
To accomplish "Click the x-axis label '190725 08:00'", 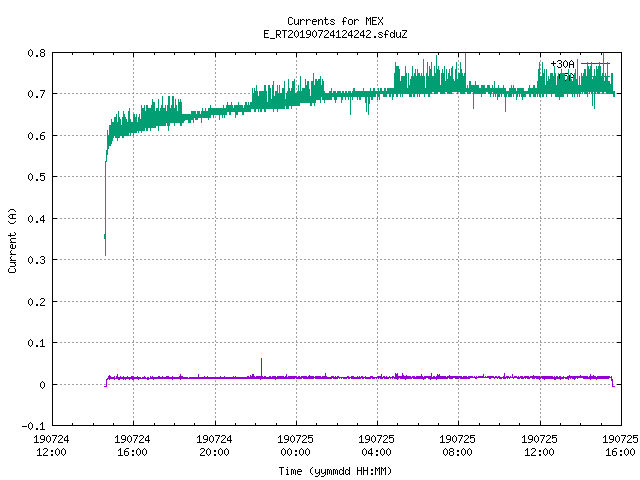I will pos(458,445).
